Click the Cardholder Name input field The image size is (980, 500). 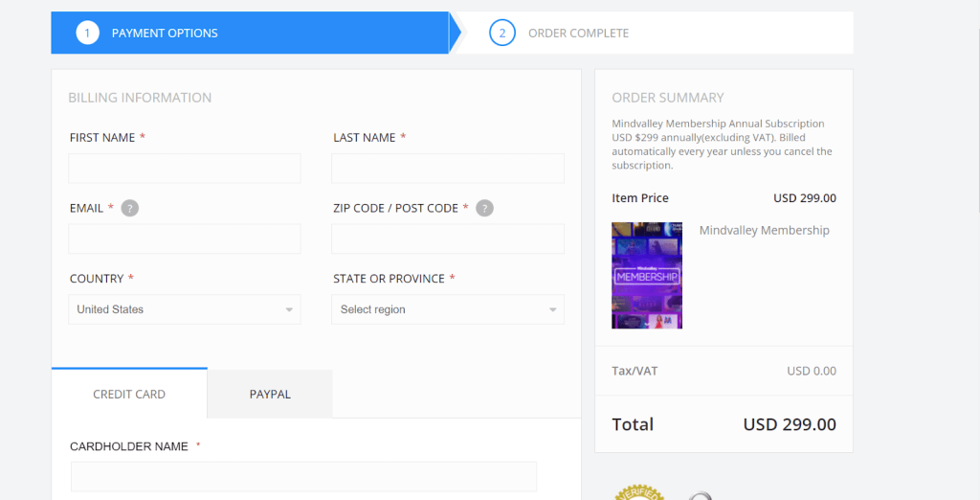[x=303, y=477]
